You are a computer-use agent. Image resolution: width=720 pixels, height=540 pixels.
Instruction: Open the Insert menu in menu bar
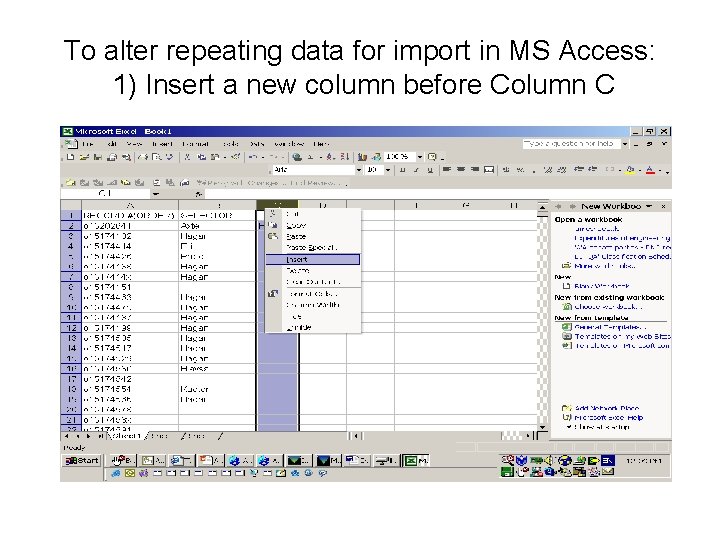coord(162,144)
